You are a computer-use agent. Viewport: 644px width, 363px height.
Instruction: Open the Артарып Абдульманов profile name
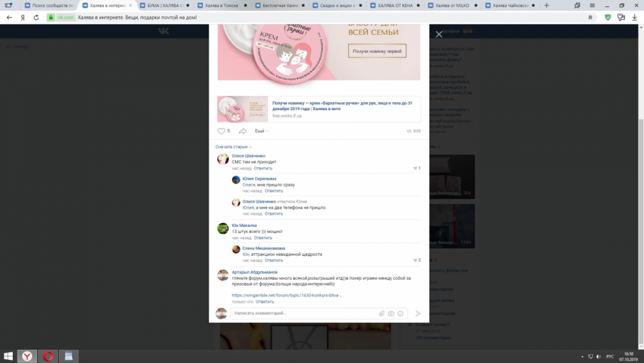(254, 271)
